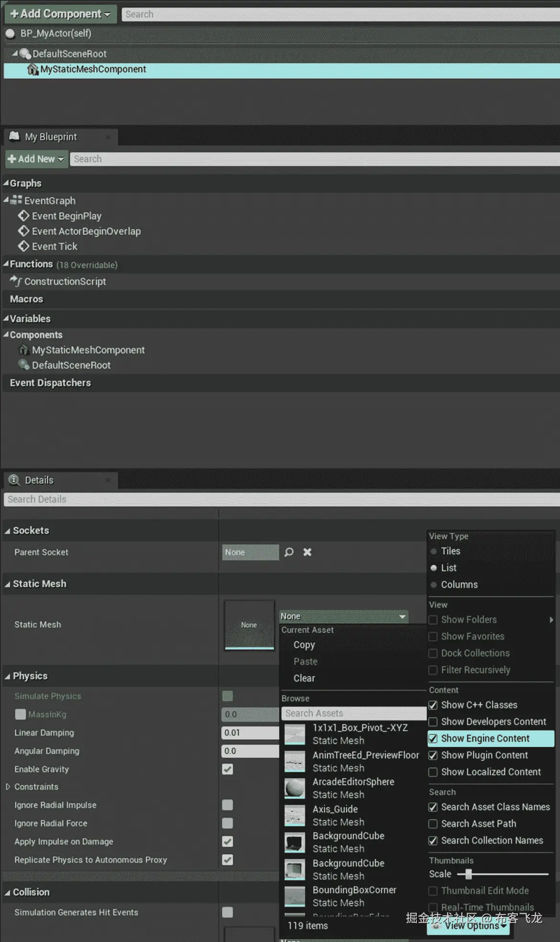Select the AnimTreeEd_PreviewFloor mesh thumbnail

click(295, 761)
